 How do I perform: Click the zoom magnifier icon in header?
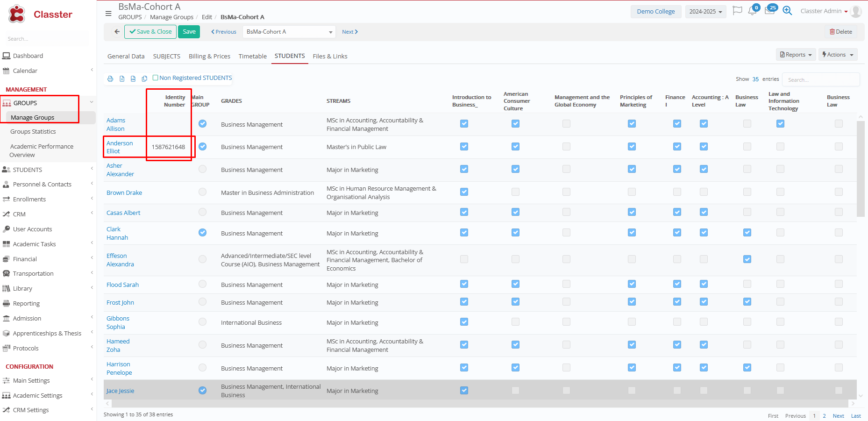pyautogui.click(x=787, y=11)
